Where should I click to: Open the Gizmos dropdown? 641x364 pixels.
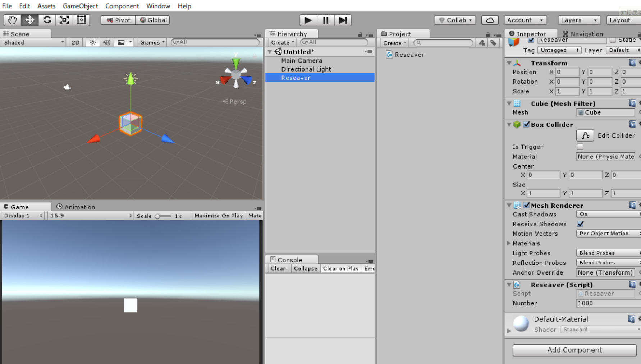[152, 42]
